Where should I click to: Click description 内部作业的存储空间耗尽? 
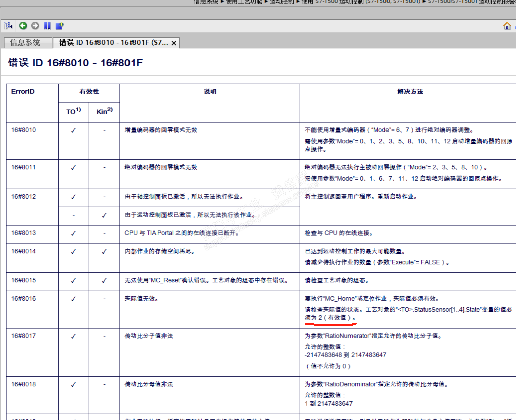click(159, 251)
